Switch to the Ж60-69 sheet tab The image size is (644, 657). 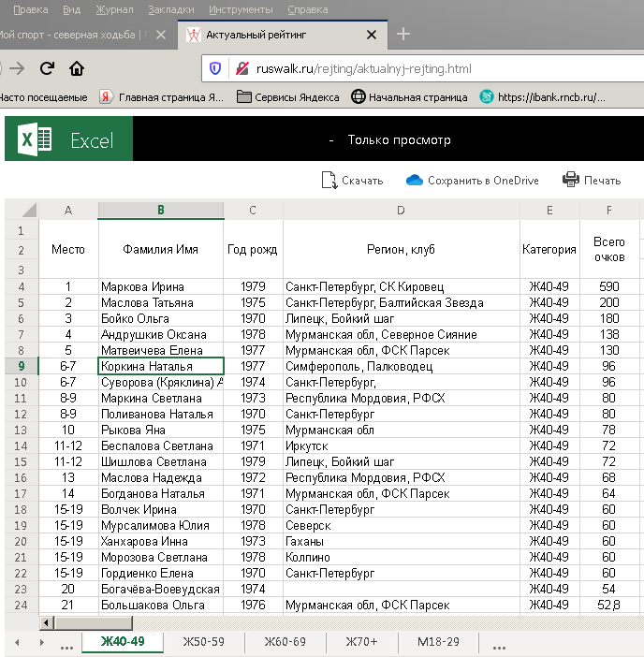285,641
